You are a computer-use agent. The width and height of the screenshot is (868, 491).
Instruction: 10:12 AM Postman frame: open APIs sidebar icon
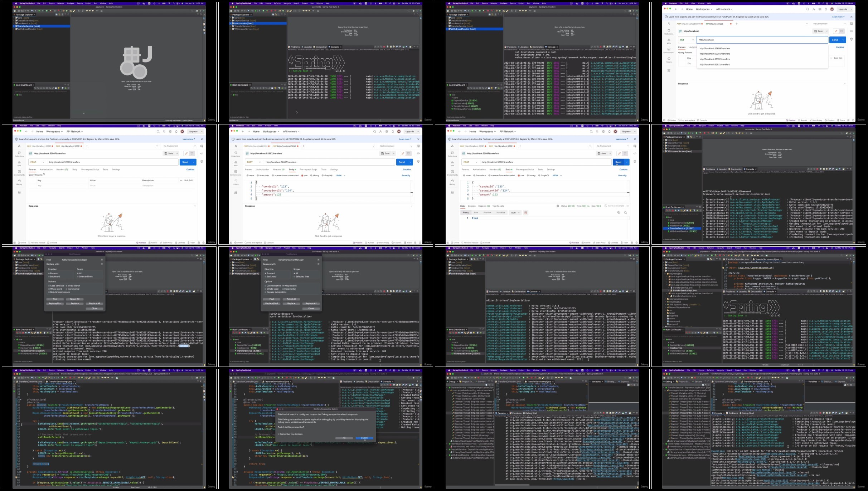(452, 163)
